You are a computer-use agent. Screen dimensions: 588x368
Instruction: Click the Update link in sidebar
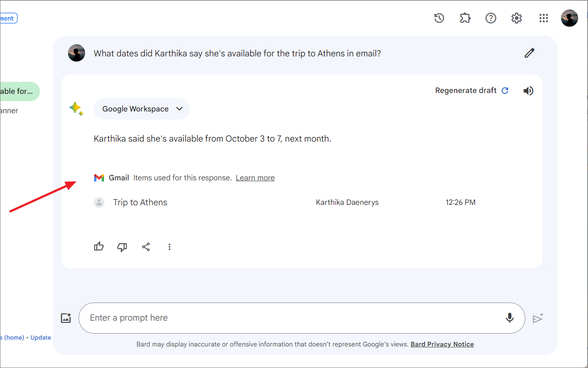[41, 337]
